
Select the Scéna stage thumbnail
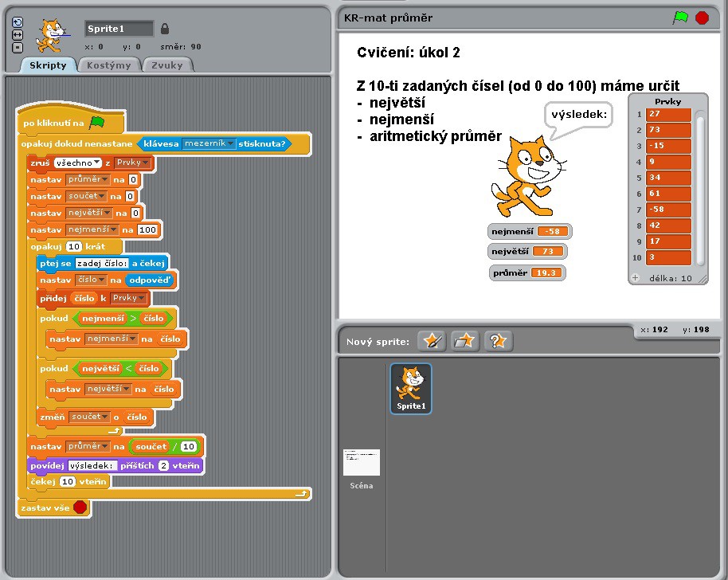click(361, 467)
